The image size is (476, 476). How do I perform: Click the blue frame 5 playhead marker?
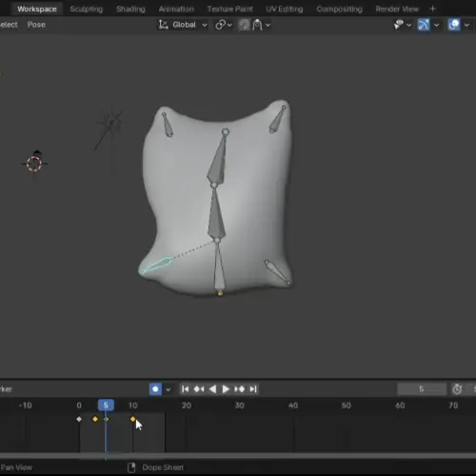(106, 406)
